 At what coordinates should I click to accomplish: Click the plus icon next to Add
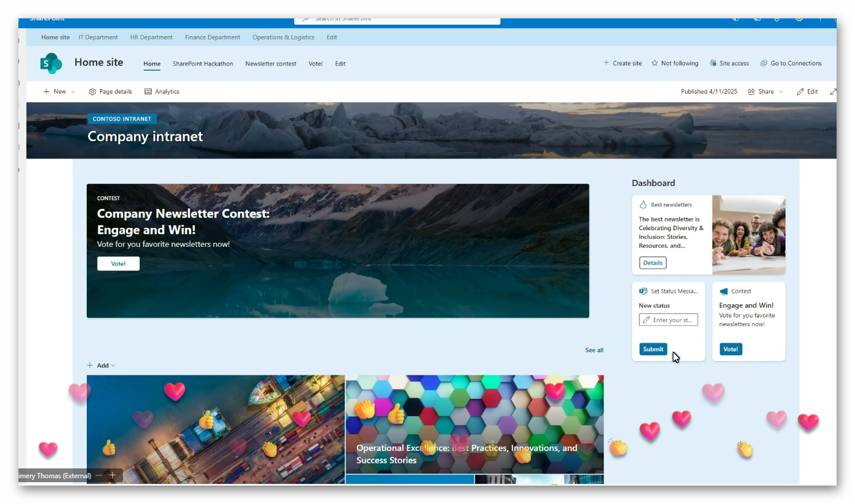click(90, 365)
